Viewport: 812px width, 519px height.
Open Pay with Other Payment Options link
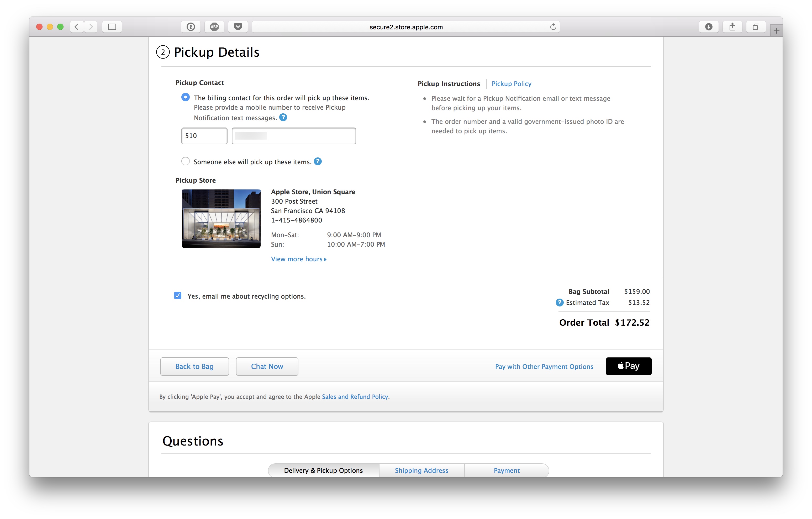tap(544, 367)
